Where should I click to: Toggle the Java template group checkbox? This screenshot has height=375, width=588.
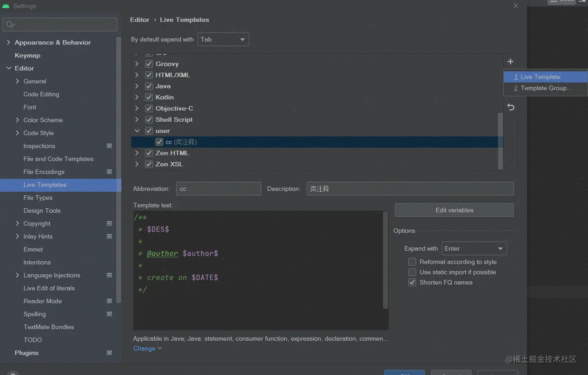[x=149, y=86]
